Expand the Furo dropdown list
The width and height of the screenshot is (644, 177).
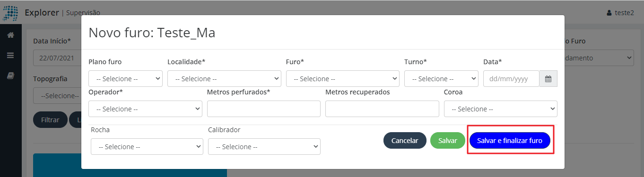(342, 79)
